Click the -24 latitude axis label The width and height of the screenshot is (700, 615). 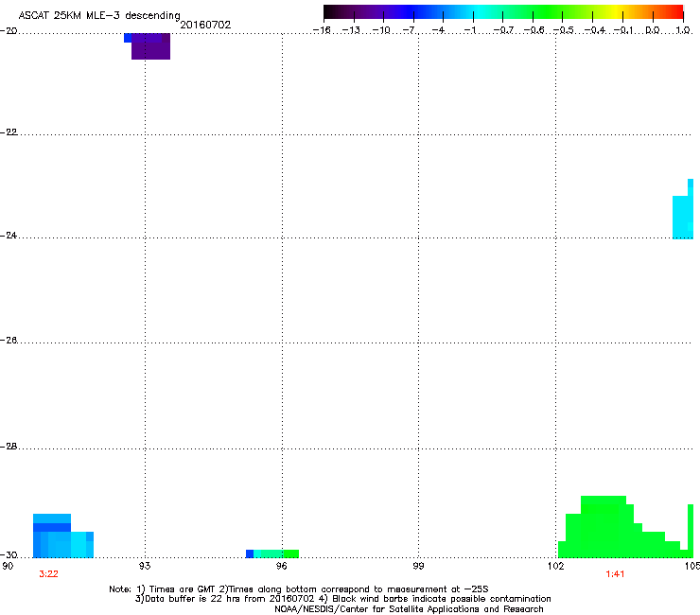click(9, 236)
